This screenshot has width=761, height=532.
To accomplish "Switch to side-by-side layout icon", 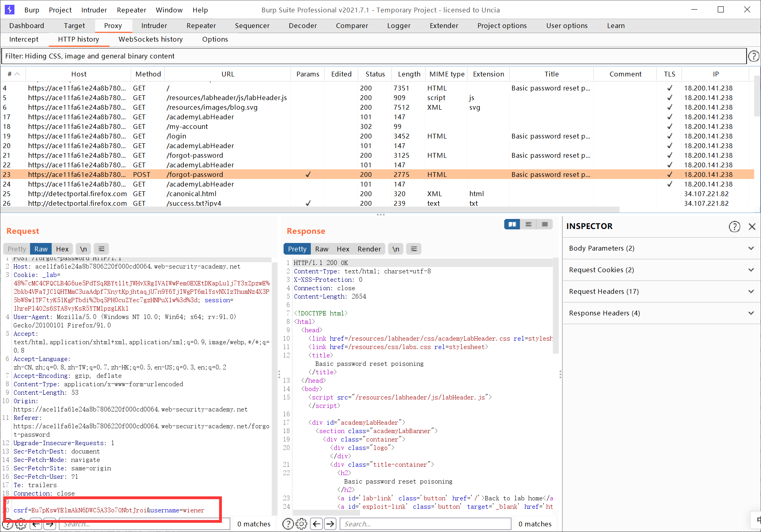I will tap(512, 224).
